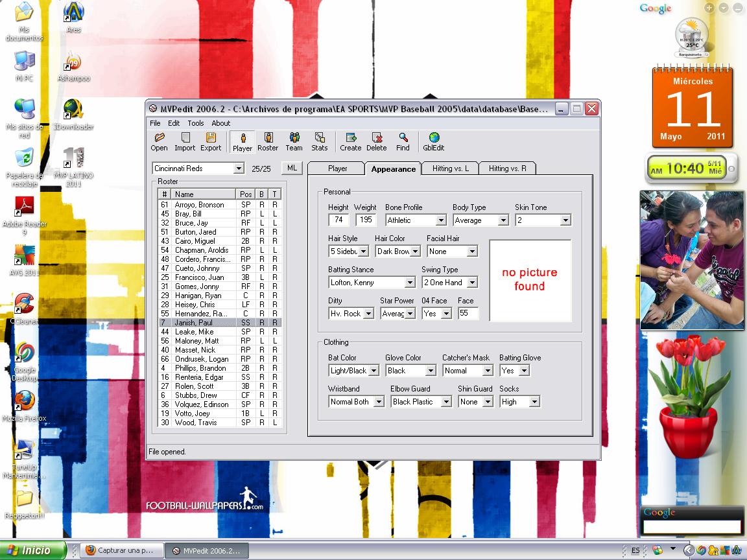Open JDownloader desktop shortcut
Screen dimensions: 747x560
[x=74, y=115]
